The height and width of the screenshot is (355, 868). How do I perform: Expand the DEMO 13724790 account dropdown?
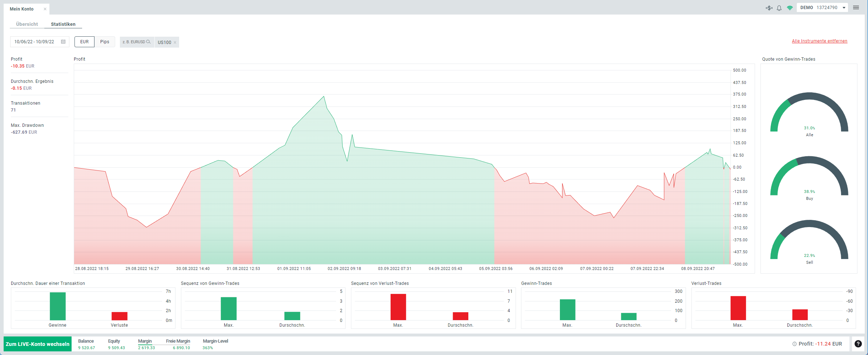tap(822, 8)
